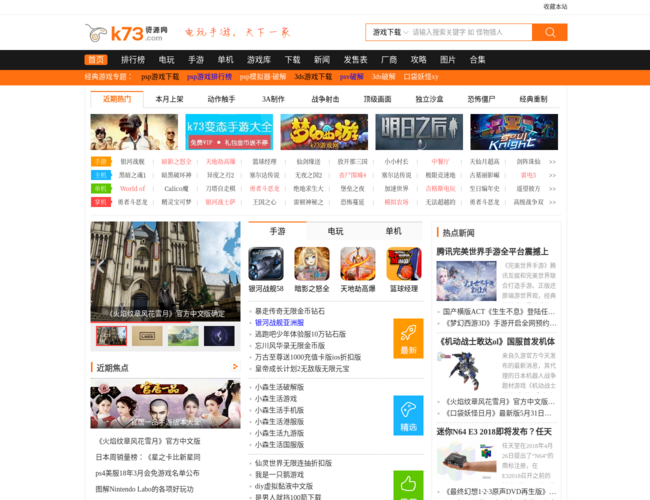The width and height of the screenshot is (650, 500).
Task: Open the 腾讯完美世界手游 news headline
Action: 492,252
